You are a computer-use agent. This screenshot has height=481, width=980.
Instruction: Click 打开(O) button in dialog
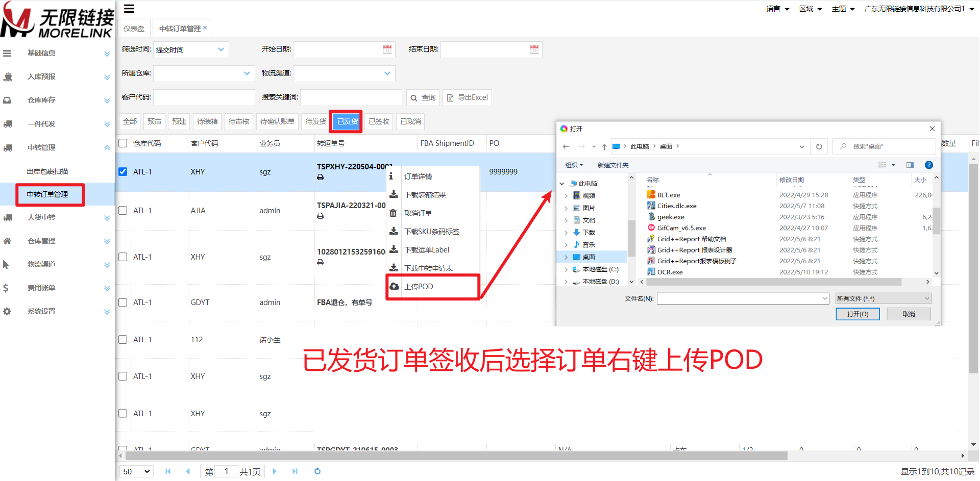click(x=857, y=314)
